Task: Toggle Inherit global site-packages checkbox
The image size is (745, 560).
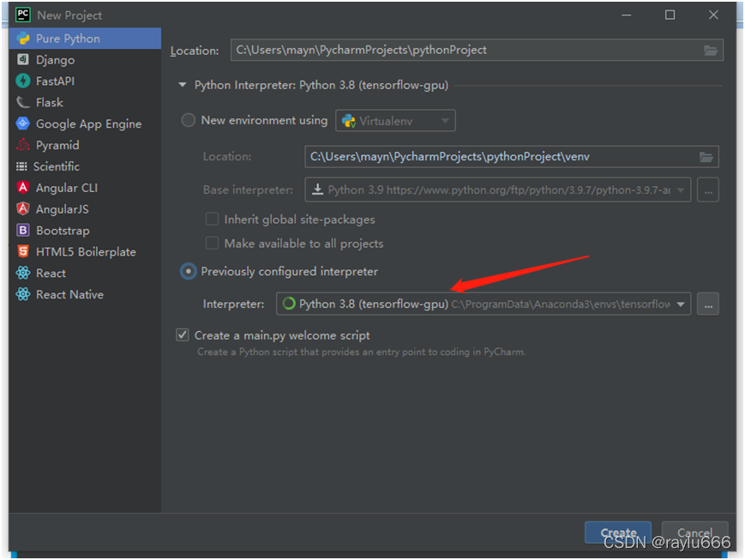Action: pos(212,220)
